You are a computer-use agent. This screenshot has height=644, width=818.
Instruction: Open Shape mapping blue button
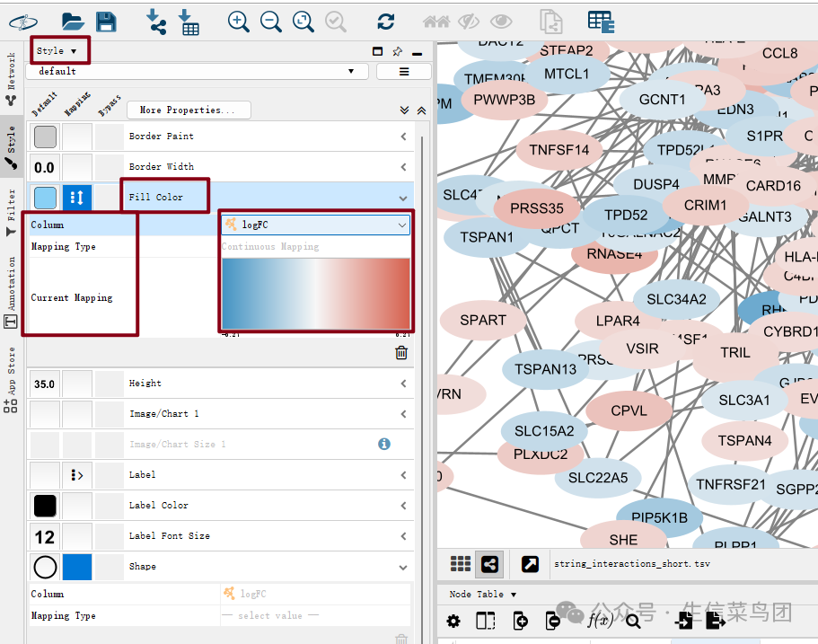76,567
